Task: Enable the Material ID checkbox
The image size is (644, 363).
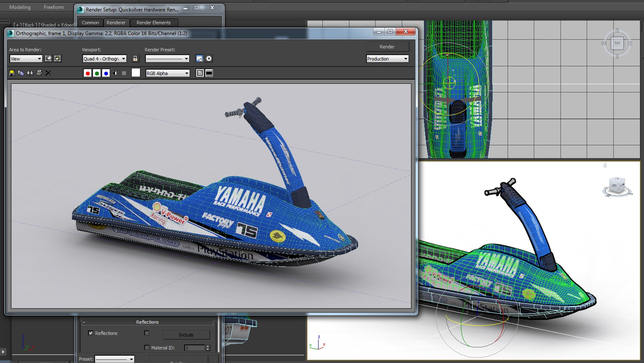Action: [x=147, y=348]
